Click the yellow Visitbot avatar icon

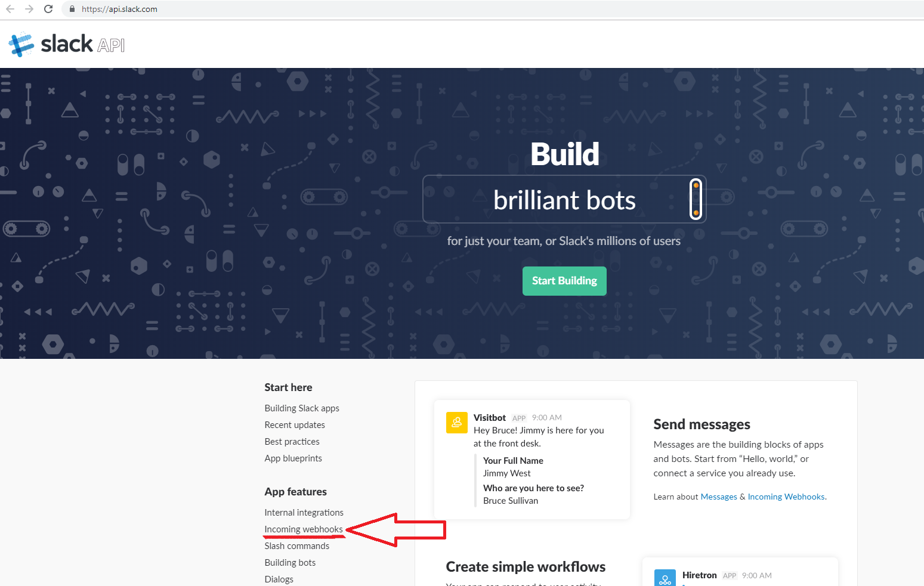457,422
